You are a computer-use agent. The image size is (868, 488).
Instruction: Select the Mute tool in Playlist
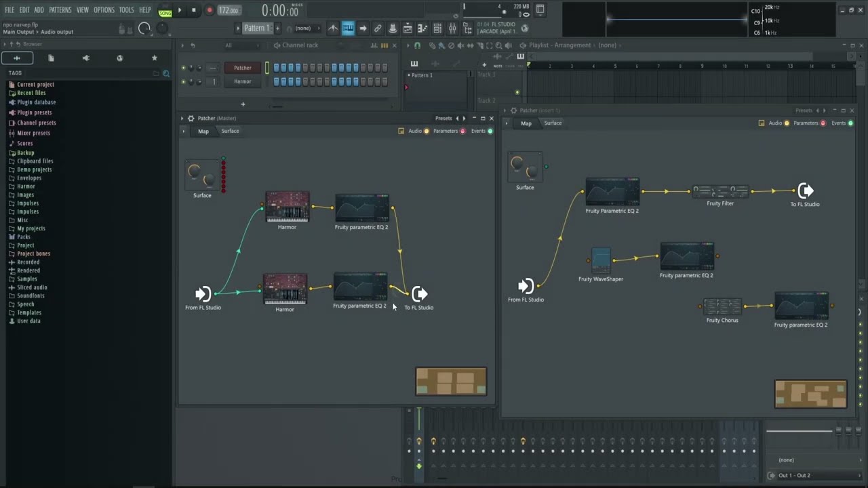click(461, 45)
